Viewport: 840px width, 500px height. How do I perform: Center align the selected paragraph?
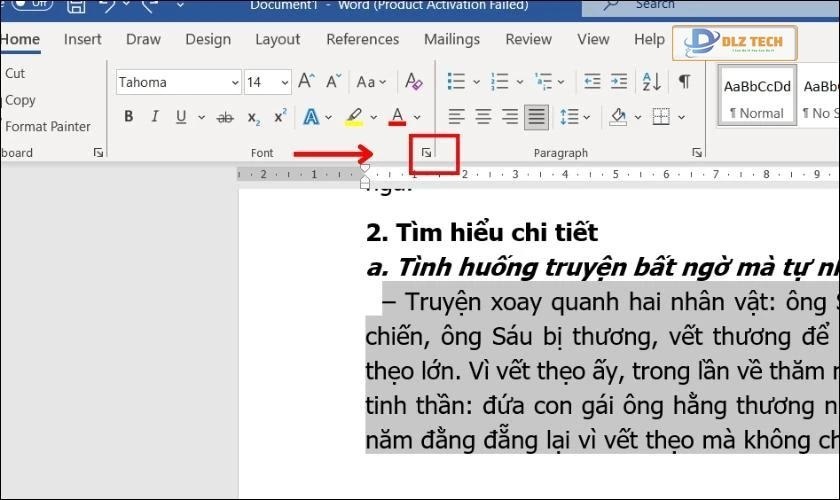point(483,117)
